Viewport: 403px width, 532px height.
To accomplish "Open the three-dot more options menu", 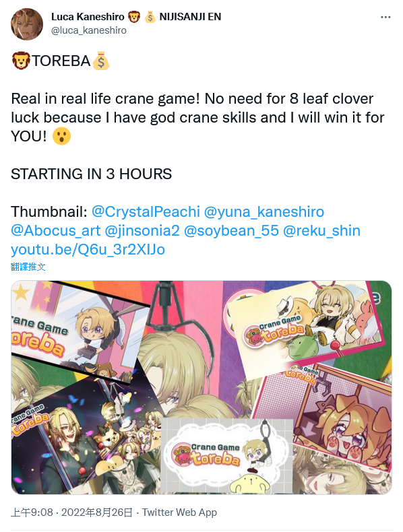I will (385, 17).
